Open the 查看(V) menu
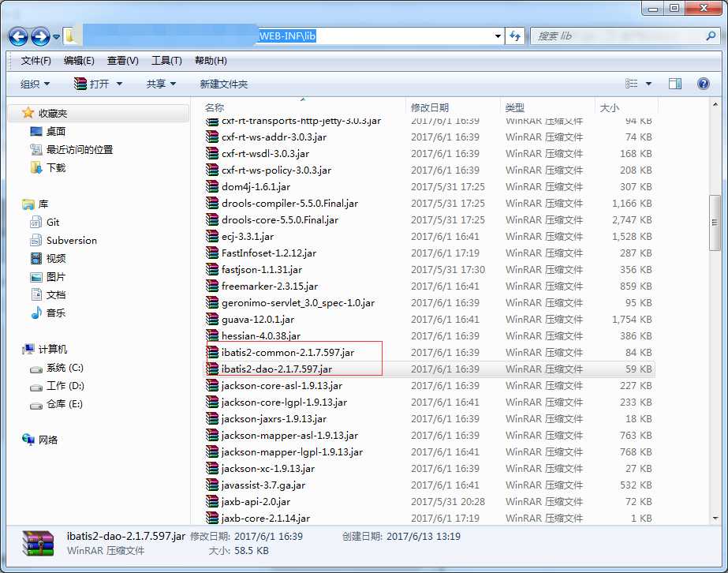The image size is (728, 573). (x=122, y=61)
